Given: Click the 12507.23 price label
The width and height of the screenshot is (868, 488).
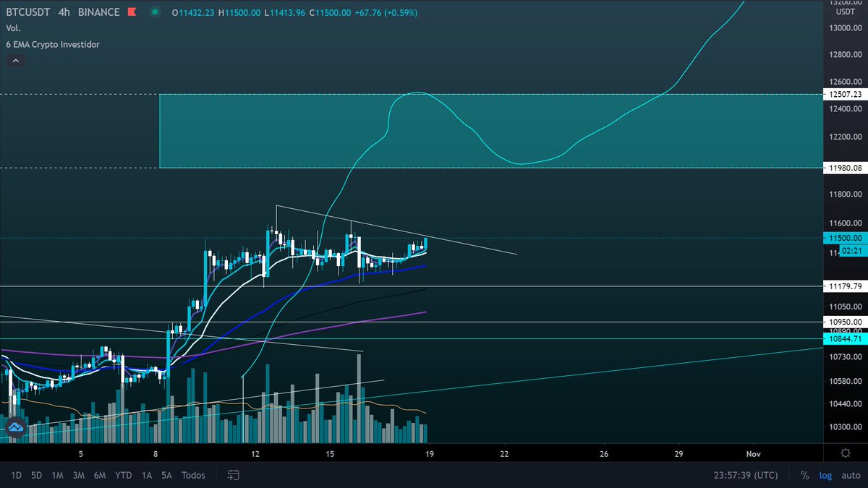Looking at the screenshot, I should point(845,94).
